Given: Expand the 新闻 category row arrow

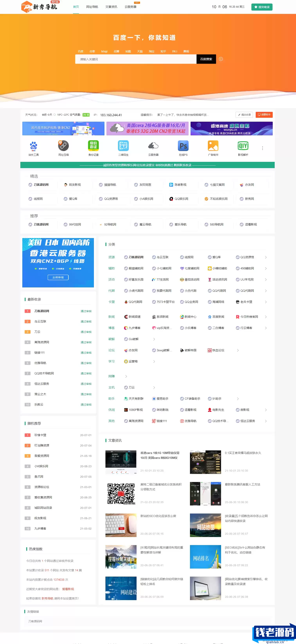Looking at the screenshot, I should [266, 317].
